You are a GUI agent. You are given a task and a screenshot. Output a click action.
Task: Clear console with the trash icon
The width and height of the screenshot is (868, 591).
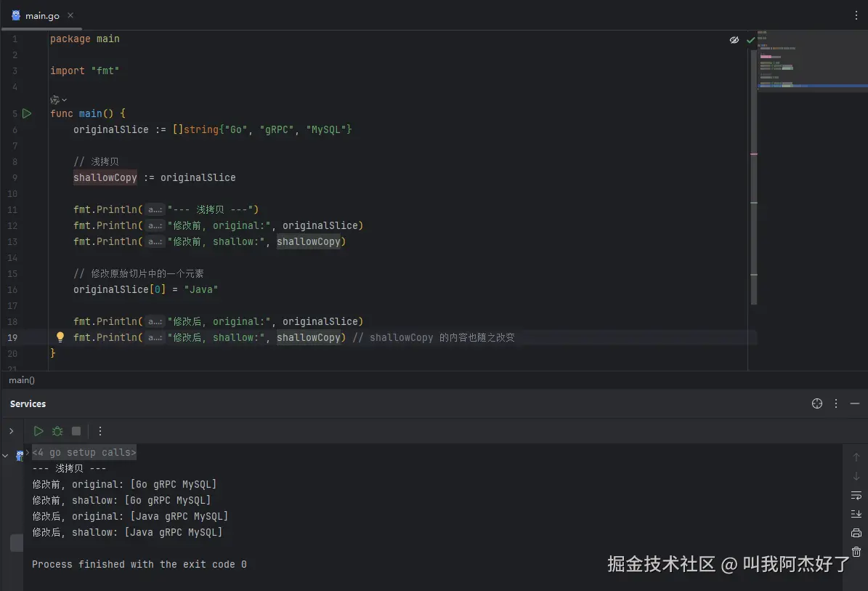pyautogui.click(x=856, y=552)
